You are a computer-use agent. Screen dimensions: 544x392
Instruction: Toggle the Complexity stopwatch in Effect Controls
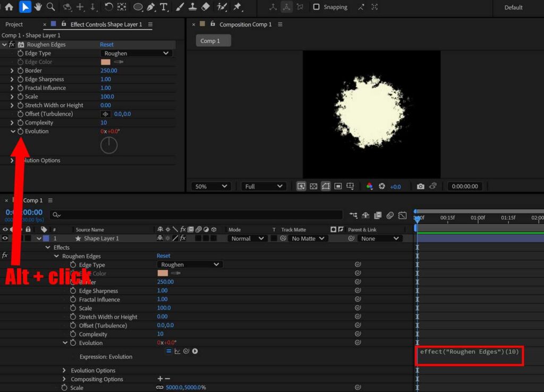tap(21, 123)
